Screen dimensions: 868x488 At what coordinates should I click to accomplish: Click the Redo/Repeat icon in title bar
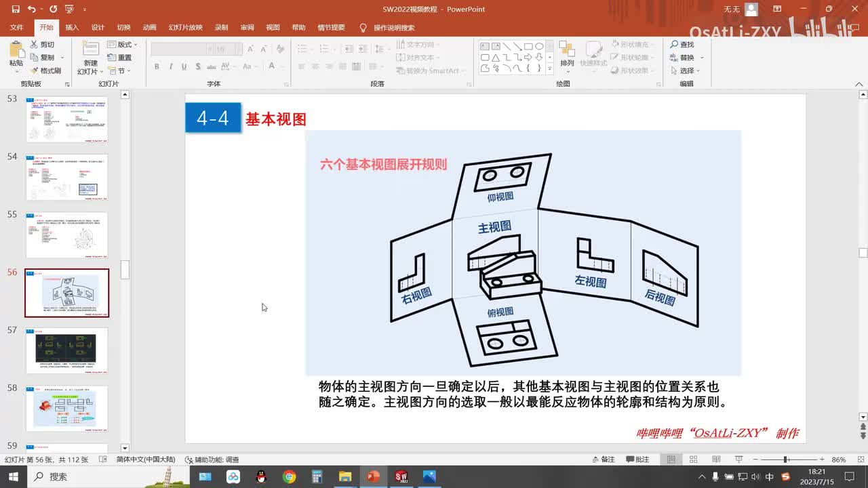click(x=53, y=9)
